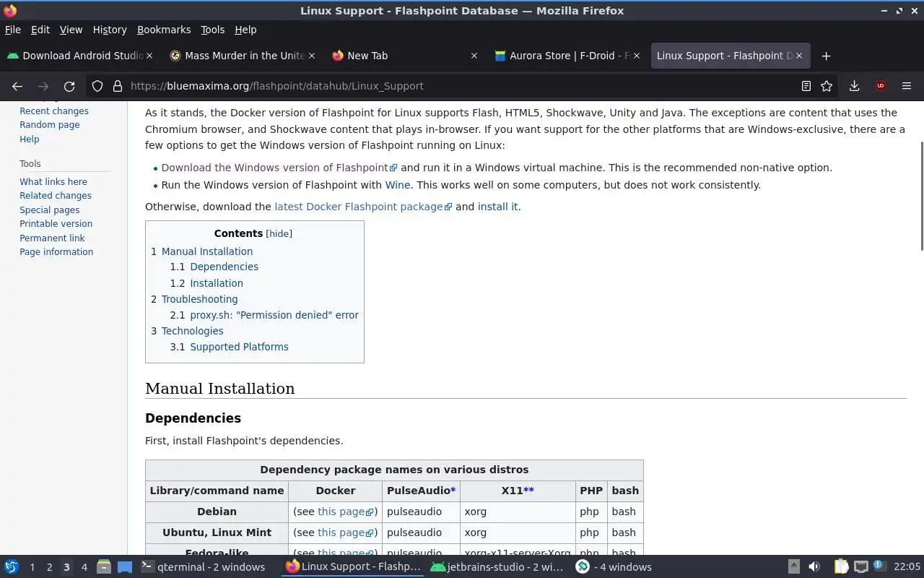Open Page information link
Image resolution: width=924 pixels, height=578 pixels.
[56, 252]
